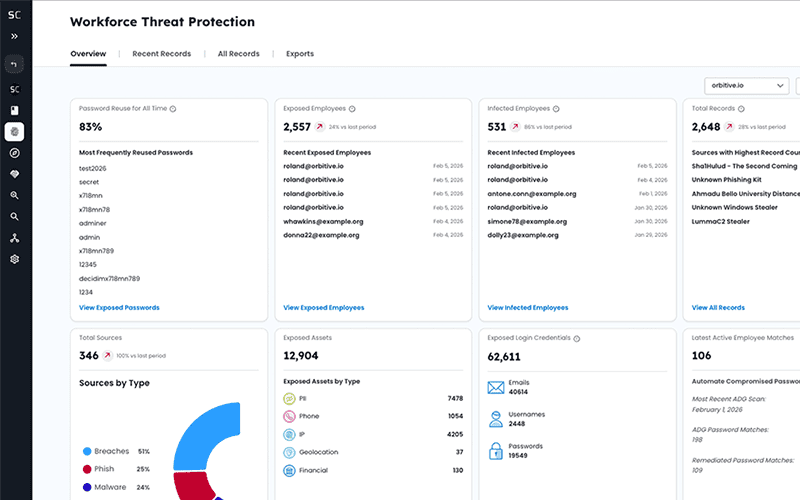Click the trend arrow next to 2,557
Viewport: 800px width, 500px height.
(x=319, y=127)
